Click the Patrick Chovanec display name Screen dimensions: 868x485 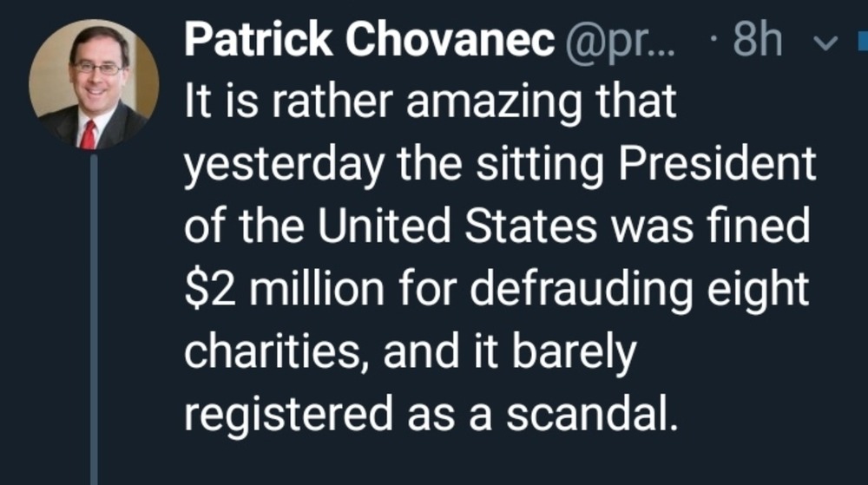(x=369, y=40)
